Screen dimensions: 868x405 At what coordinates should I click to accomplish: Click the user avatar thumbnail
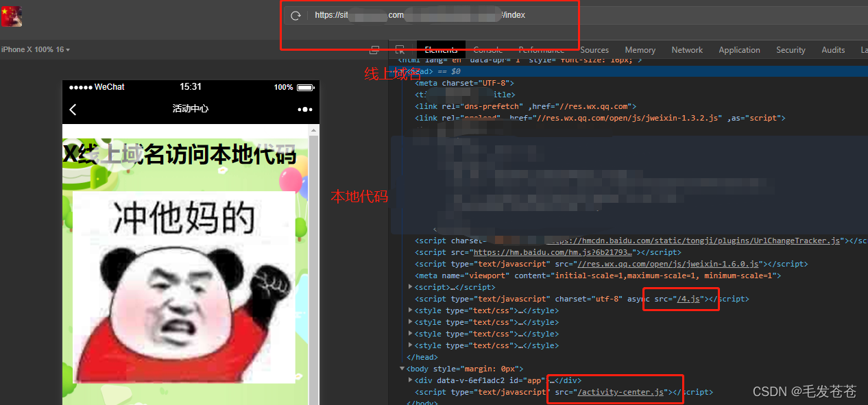11,16
